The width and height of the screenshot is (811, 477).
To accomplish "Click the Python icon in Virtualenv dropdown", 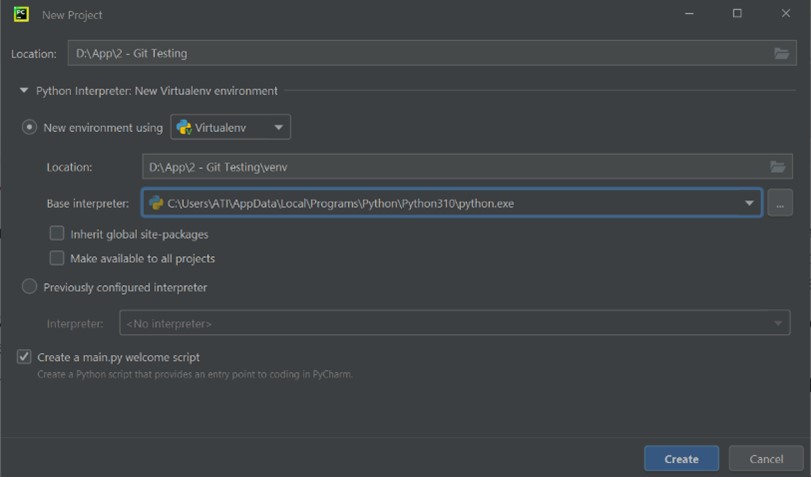I will coord(184,128).
